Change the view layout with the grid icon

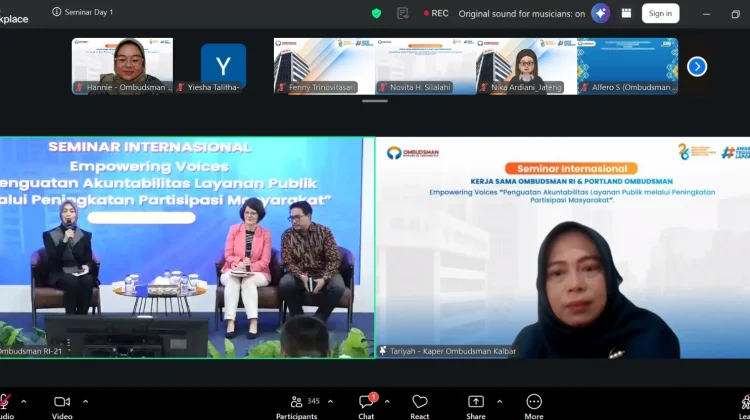(626, 13)
